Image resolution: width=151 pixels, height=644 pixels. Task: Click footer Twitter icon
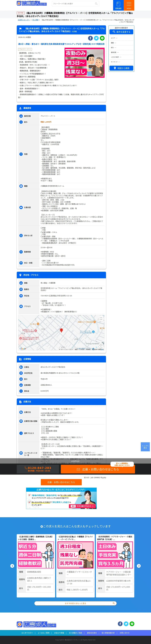click(126, 624)
